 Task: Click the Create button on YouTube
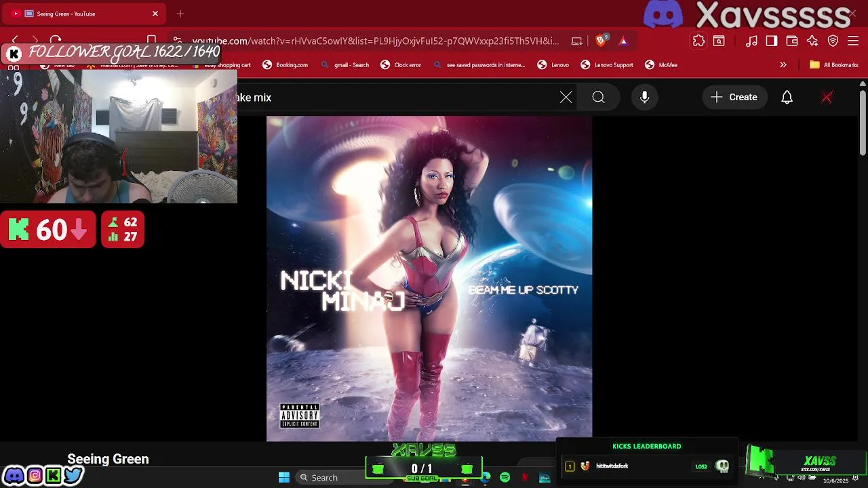(x=734, y=97)
